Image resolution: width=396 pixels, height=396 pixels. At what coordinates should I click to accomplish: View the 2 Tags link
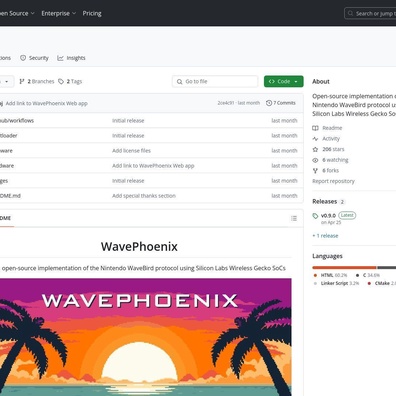tap(70, 81)
